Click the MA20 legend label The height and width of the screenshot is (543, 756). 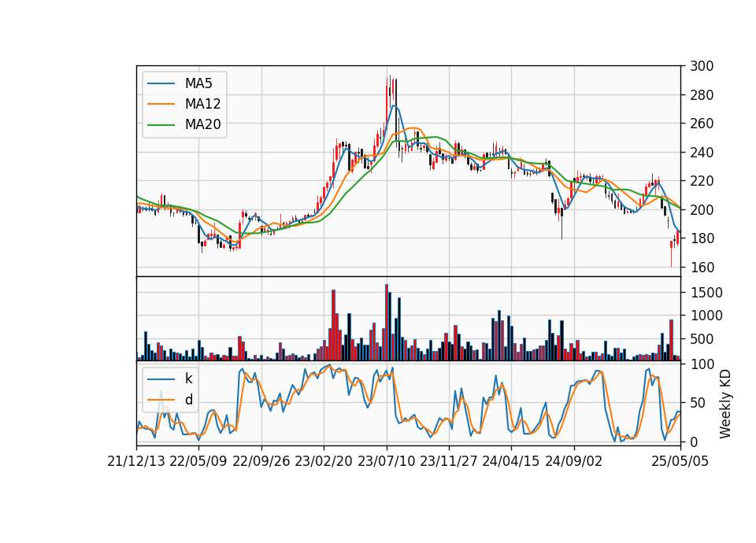click(x=202, y=124)
